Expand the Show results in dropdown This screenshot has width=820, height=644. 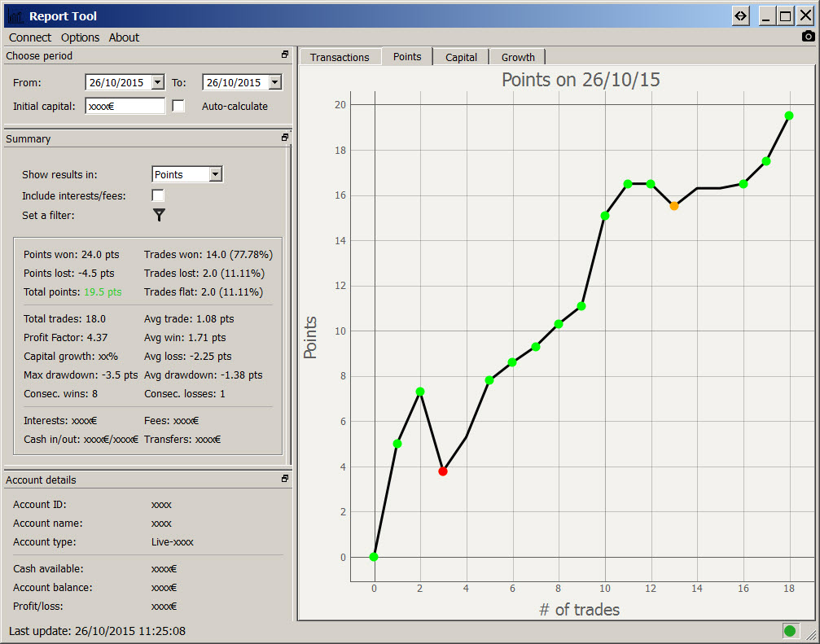coord(215,174)
